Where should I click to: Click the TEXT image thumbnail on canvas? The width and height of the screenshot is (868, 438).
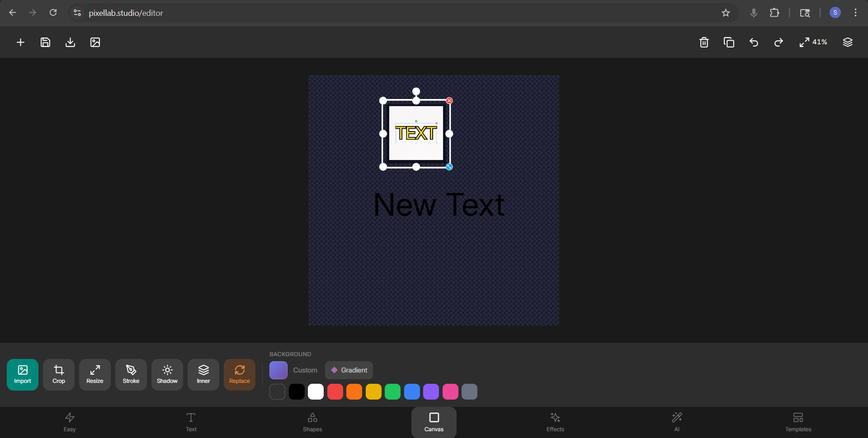click(x=416, y=133)
